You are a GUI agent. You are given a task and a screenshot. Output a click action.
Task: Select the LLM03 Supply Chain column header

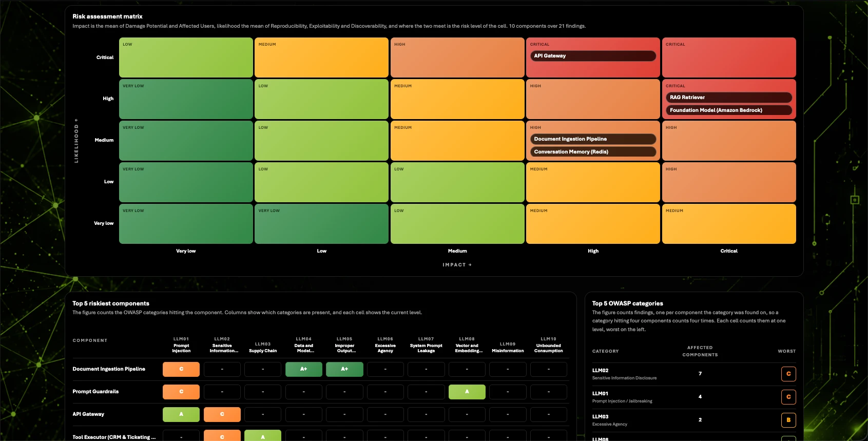click(x=263, y=348)
